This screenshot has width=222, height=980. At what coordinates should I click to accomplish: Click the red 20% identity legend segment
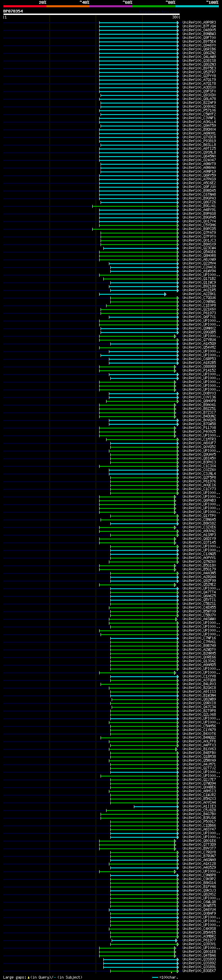click(x=25, y=6)
